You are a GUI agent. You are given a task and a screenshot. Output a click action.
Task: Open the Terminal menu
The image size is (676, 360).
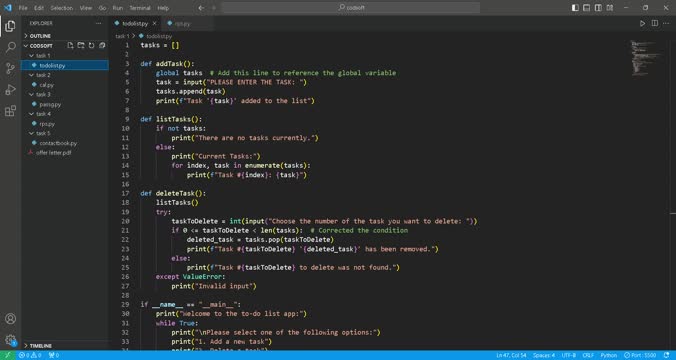click(x=140, y=8)
